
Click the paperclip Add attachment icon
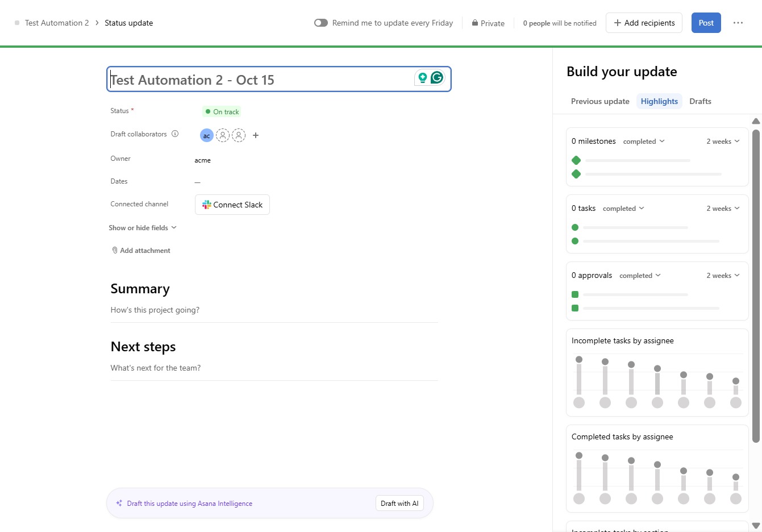point(115,250)
